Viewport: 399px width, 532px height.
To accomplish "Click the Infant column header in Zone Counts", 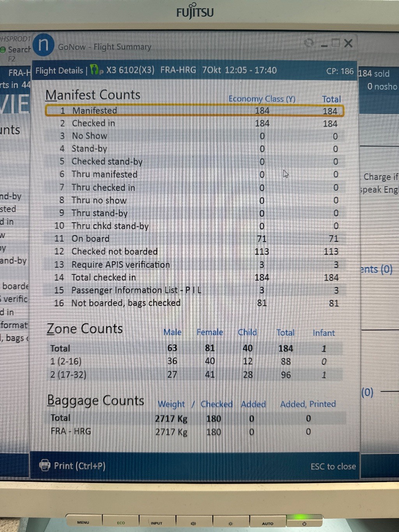I will pos(323,333).
